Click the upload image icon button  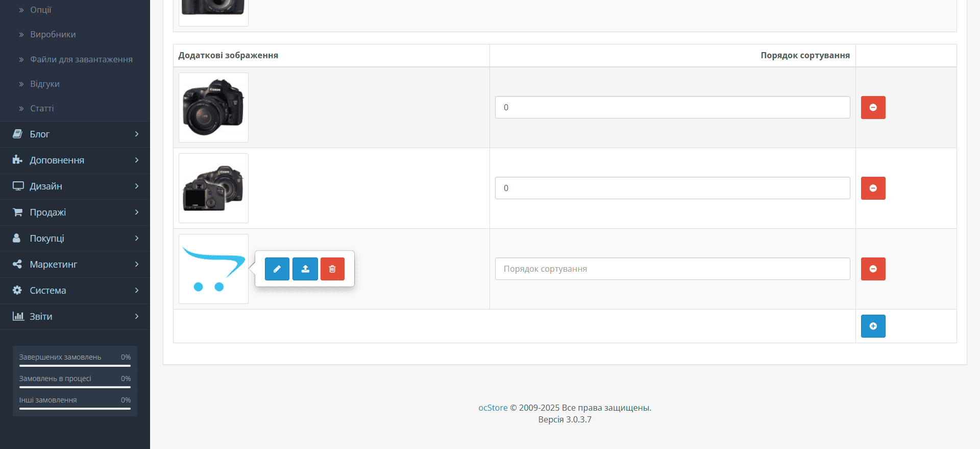coord(305,269)
